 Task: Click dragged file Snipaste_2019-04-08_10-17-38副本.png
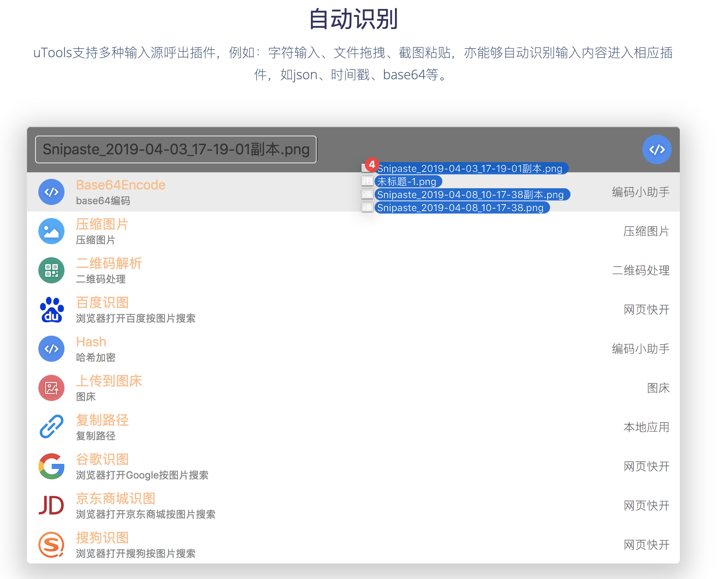tap(473, 194)
